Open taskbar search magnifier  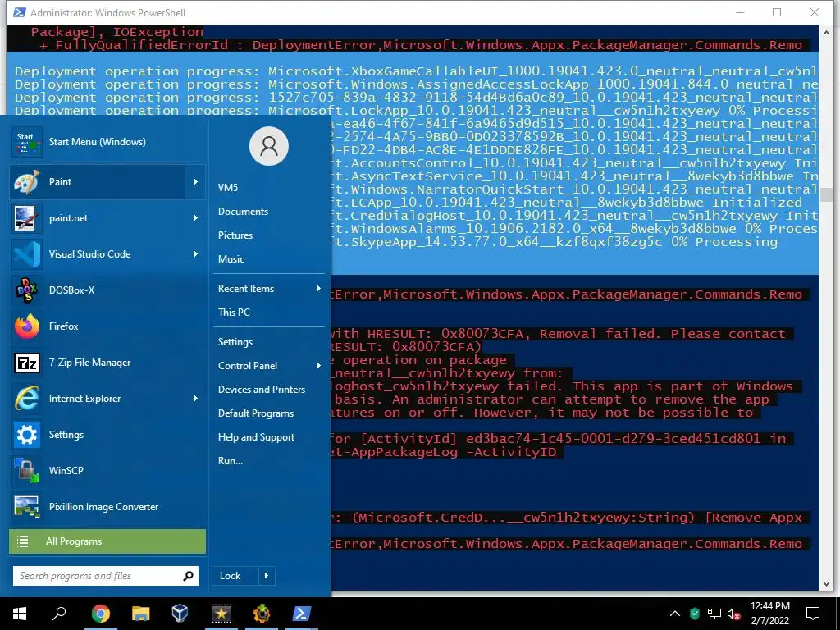pos(59,614)
